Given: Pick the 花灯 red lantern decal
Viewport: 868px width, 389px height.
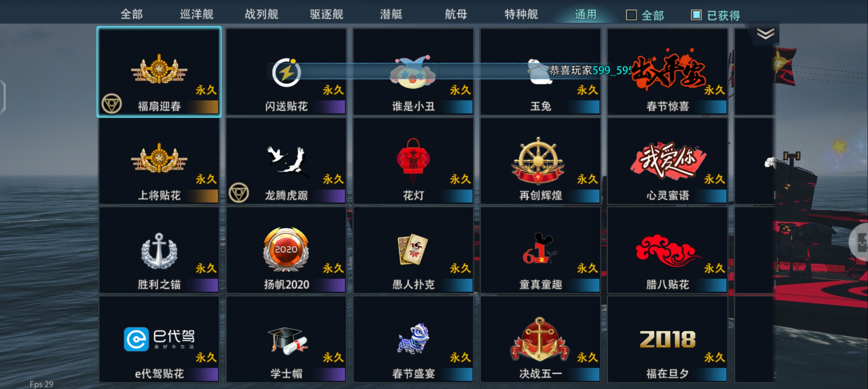Looking at the screenshot, I should [x=413, y=161].
